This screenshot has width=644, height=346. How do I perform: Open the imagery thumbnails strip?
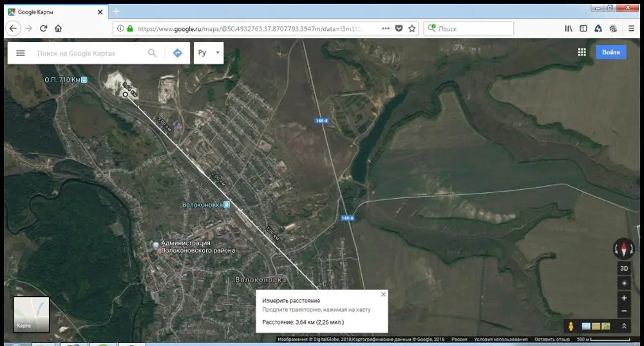[596, 326]
